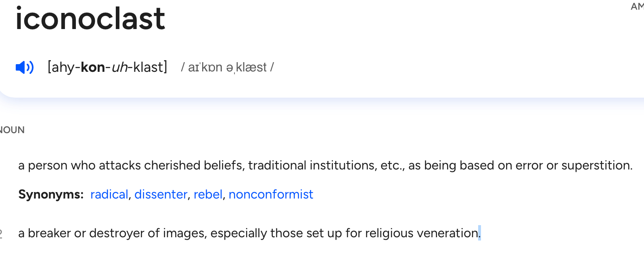Click the highlighted period ending second definition
The height and width of the screenshot is (255, 644).
(x=479, y=233)
